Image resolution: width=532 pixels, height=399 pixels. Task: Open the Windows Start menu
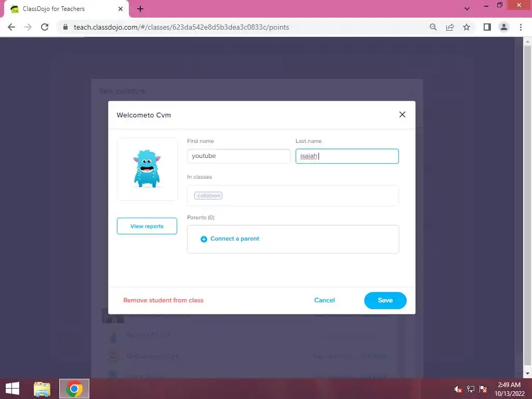[12, 389]
